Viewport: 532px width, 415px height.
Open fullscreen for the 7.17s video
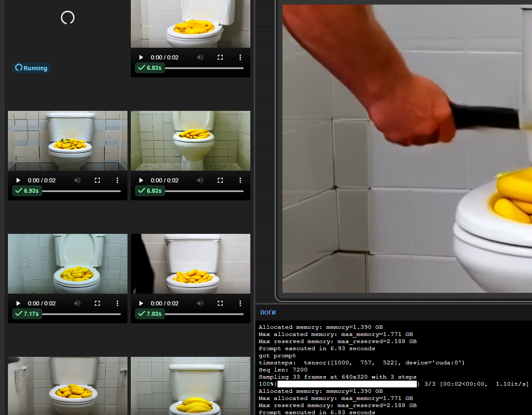click(97, 303)
